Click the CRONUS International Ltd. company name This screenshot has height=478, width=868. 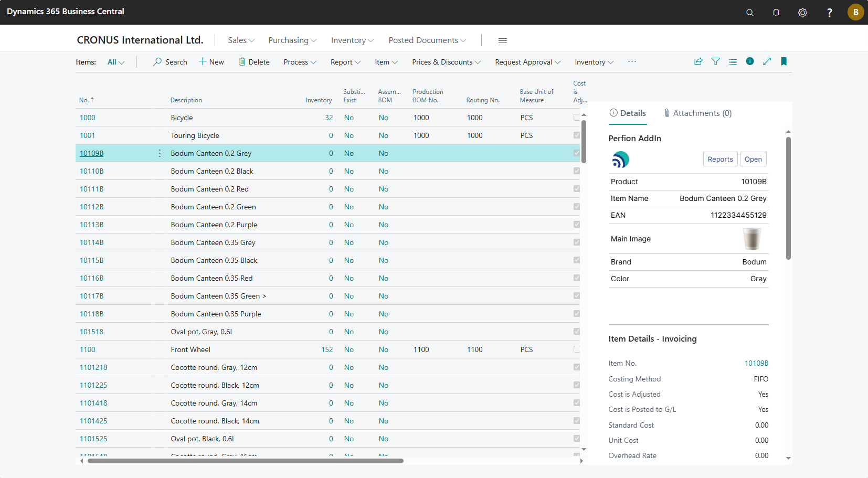click(140, 40)
